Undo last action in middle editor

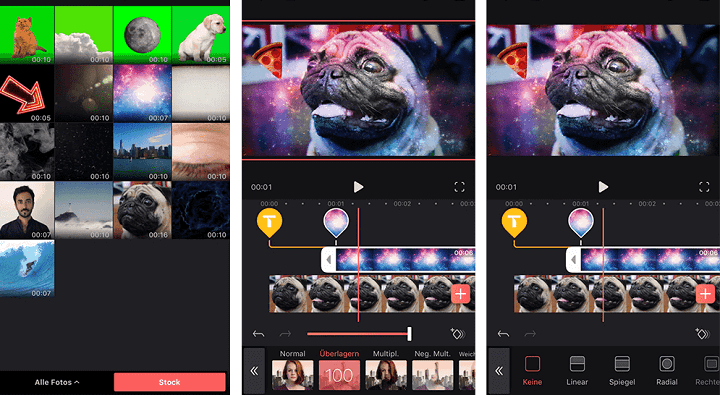click(x=259, y=334)
